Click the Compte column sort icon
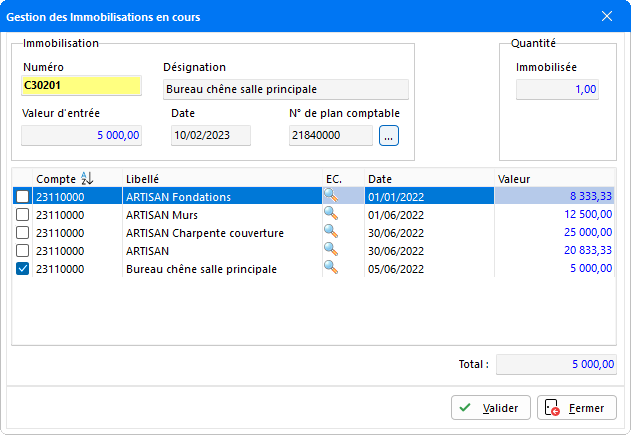Screen dimensions: 631x435 click(x=86, y=178)
